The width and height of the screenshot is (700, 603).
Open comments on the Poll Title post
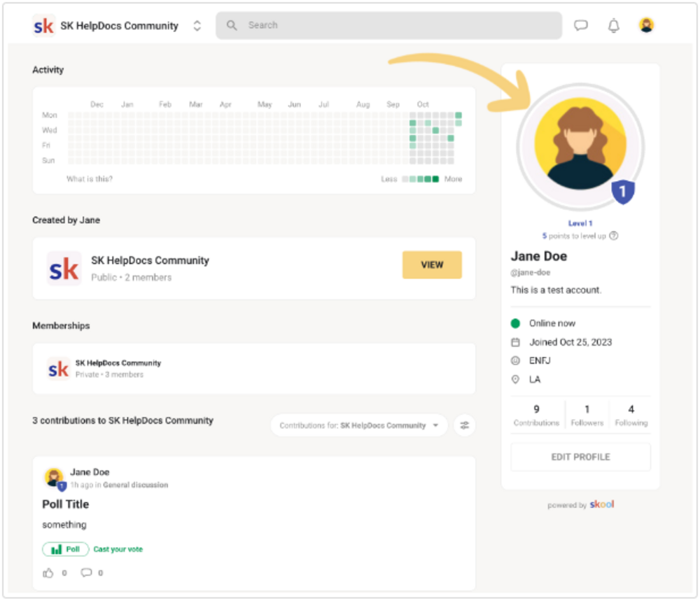pos(86,573)
